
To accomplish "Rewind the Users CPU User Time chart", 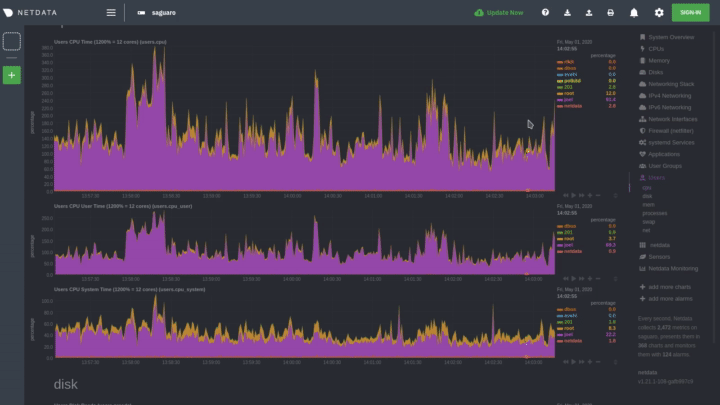I will point(566,279).
